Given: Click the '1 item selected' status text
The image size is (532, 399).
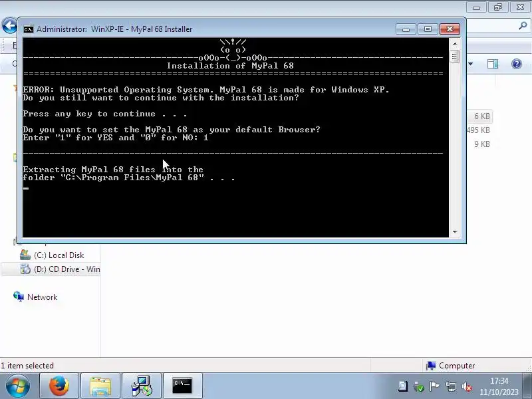Looking at the screenshot, I should [27, 366].
